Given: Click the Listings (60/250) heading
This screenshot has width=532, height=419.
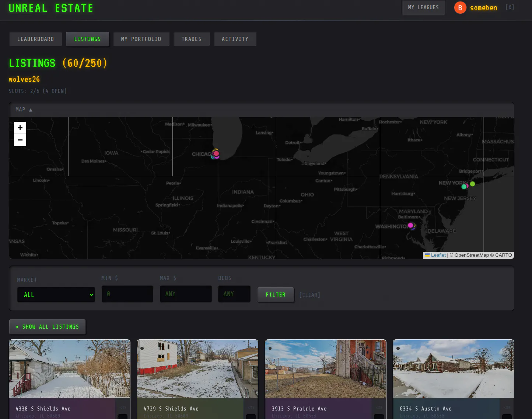Looking at the screenshot, I should pos(58,63).
